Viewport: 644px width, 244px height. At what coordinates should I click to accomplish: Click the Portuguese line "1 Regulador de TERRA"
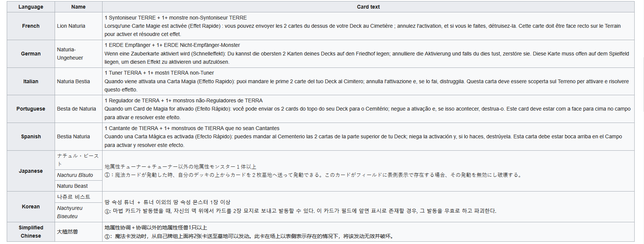183,100
